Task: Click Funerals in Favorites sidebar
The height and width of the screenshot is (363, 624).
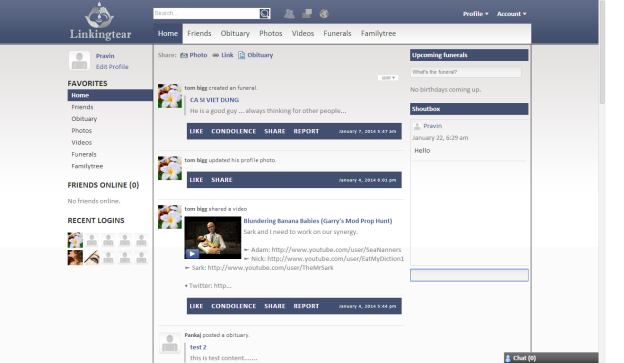Action: pos(84,154)
